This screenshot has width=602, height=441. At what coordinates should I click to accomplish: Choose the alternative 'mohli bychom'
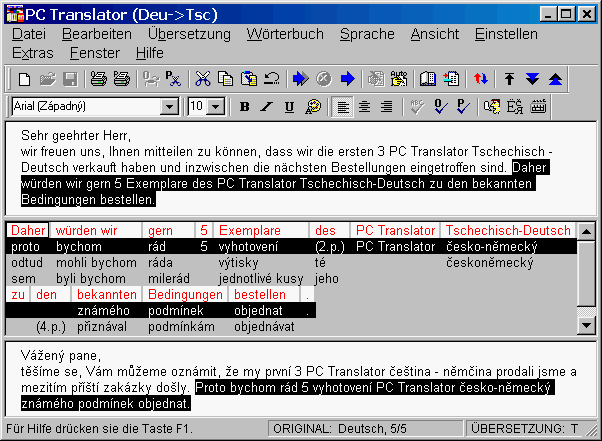pos(96,263)
